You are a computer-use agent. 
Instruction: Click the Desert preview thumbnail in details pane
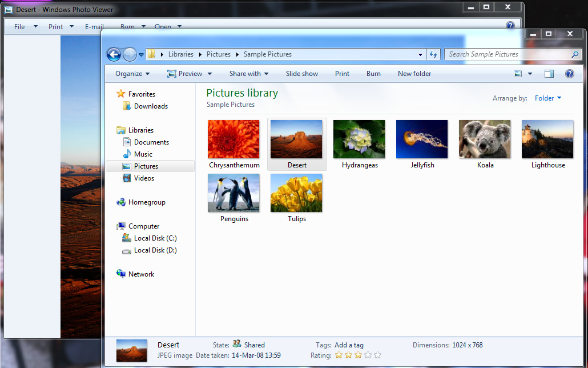click(132, 350)
